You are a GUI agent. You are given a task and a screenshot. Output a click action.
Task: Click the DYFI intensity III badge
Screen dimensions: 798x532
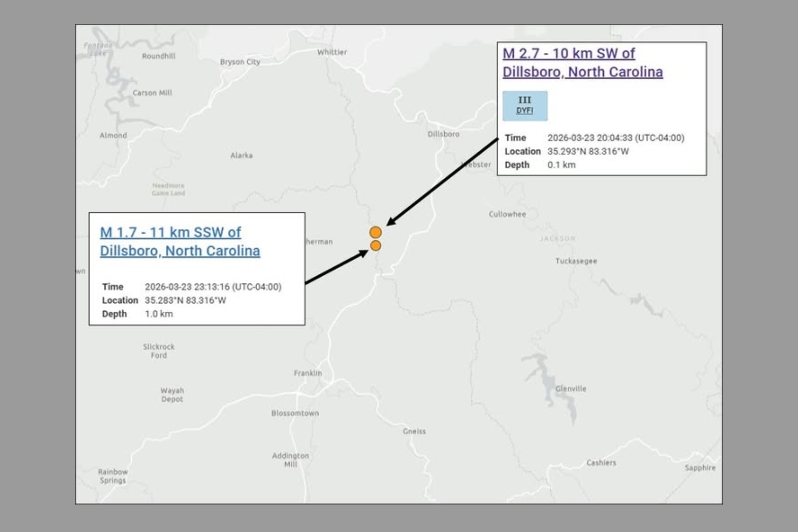tap(525, 106)
